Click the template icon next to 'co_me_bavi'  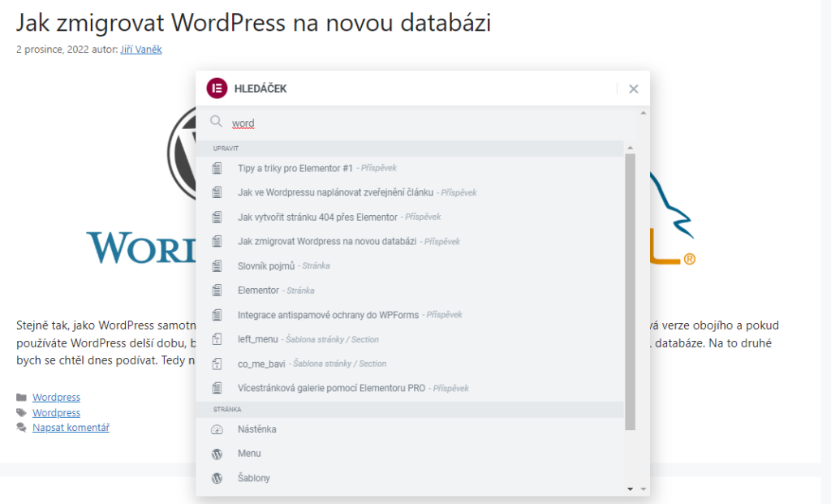click(217, 364)
